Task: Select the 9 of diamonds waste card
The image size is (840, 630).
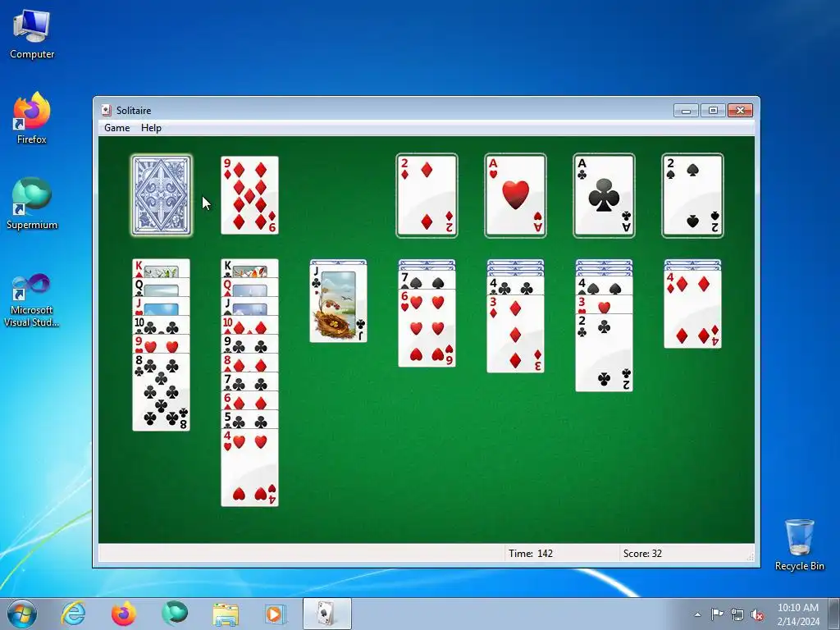Action: point(249,195)
